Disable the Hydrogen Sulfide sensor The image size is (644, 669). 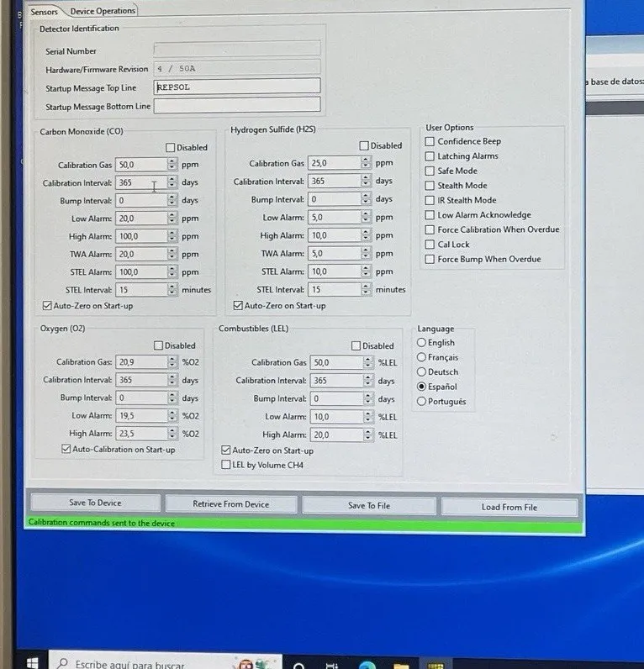(364, 146)
